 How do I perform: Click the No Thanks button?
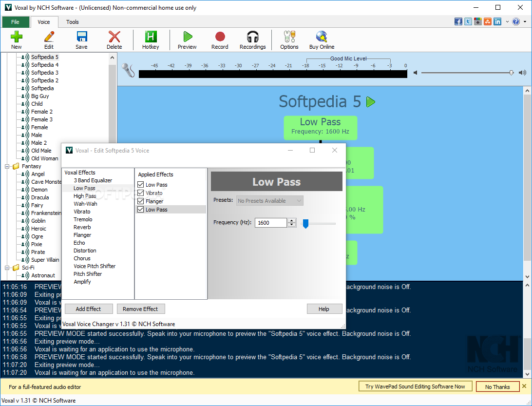[x=497, y=387]
